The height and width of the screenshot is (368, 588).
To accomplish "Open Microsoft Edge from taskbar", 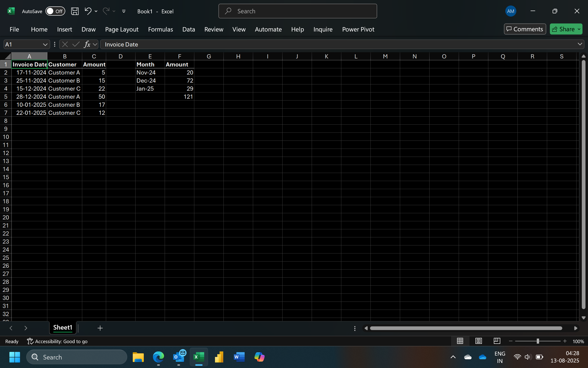I will pos(158,357).
